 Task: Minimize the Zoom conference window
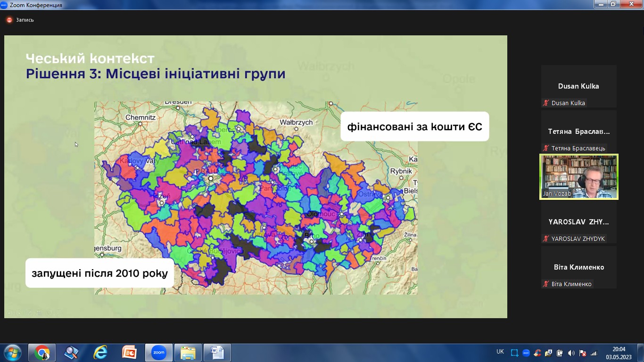[600, 4]
